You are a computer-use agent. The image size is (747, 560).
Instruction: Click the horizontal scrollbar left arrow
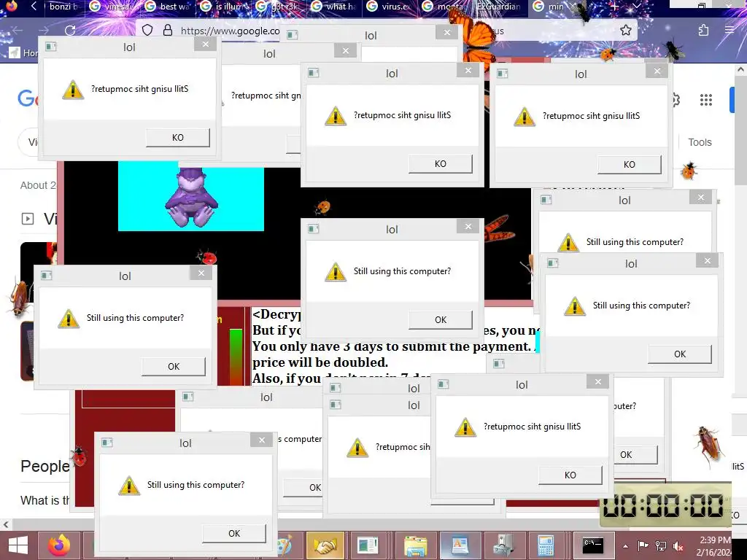(6, 525)
